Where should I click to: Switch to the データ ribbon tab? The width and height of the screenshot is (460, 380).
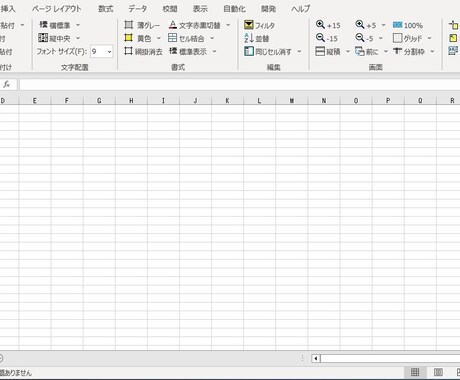[x=138, y=9]
